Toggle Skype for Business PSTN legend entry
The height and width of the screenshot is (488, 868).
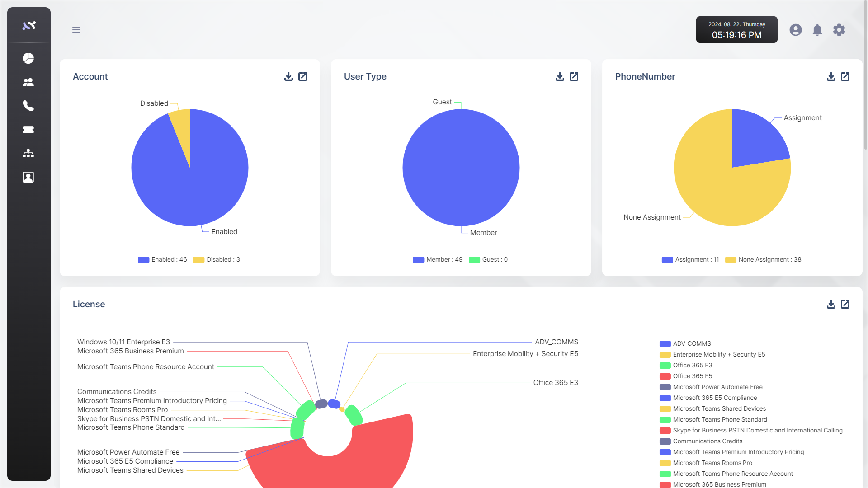click(x=751, y=431)
